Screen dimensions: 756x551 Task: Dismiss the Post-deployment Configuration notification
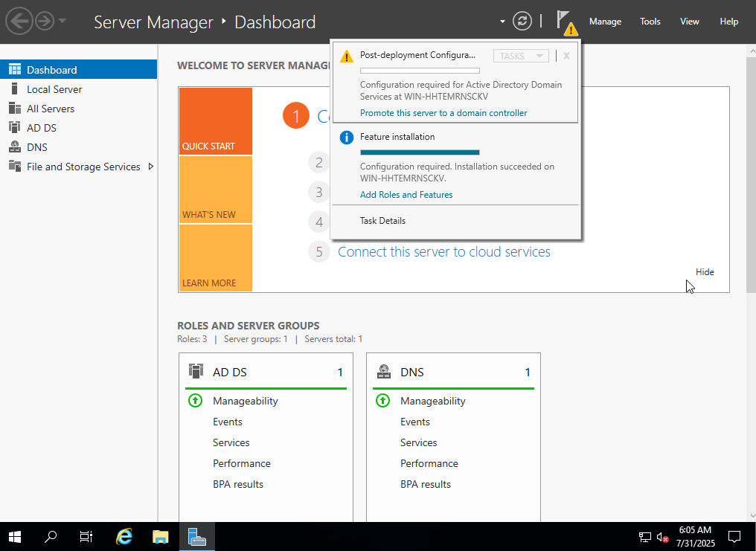[566, 56]
